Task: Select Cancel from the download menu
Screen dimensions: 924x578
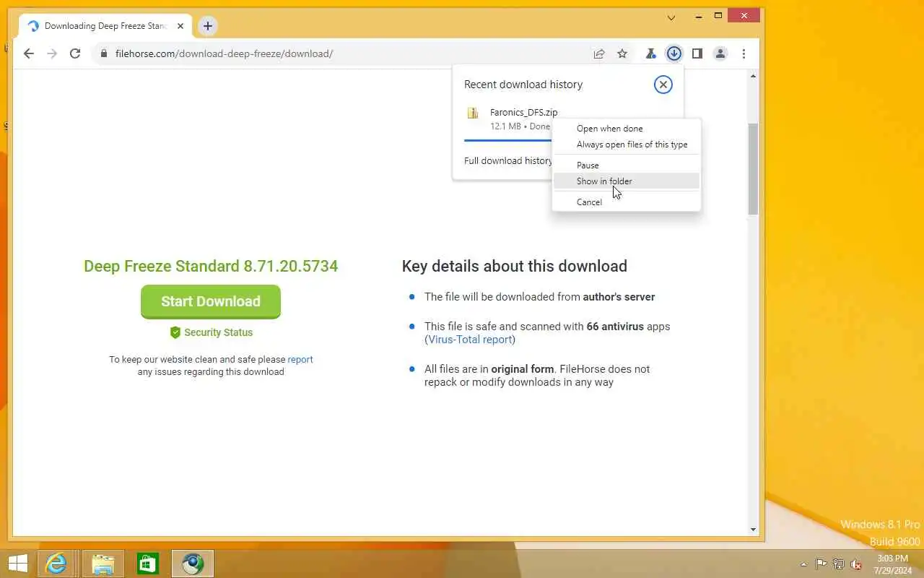Action: 626,202
